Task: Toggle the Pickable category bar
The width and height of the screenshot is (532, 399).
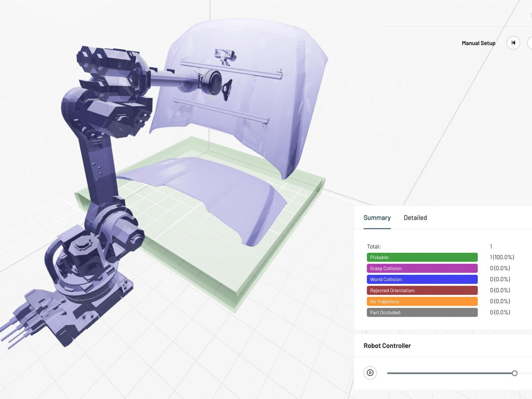Action: click(422, 257)
